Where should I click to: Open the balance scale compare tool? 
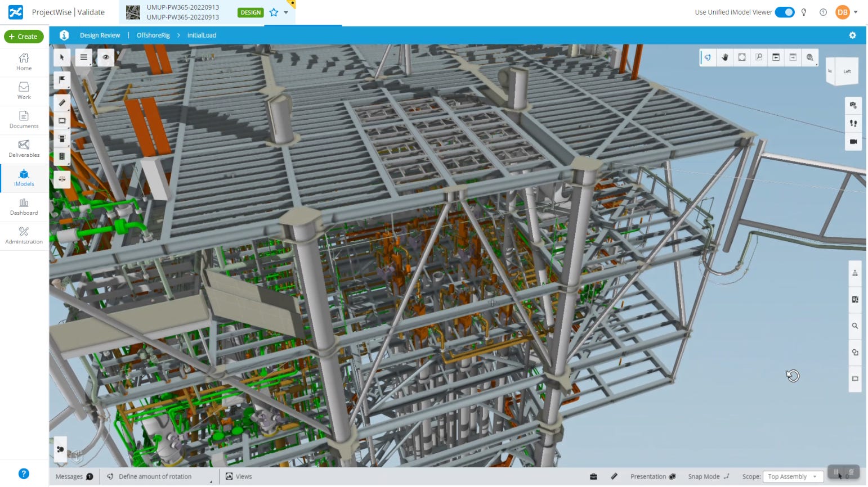coord(62,179)
